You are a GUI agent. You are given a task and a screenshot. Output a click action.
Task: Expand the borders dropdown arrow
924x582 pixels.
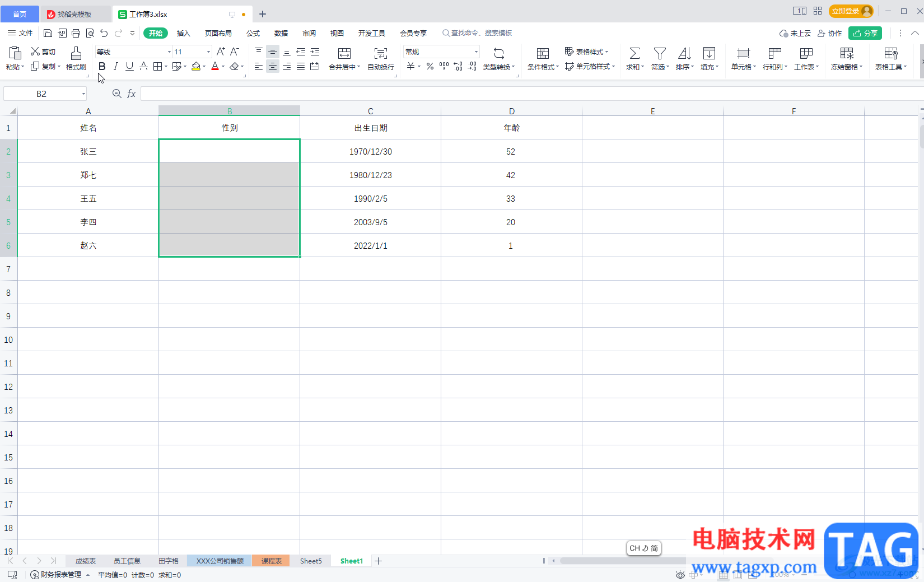point(166,66)
